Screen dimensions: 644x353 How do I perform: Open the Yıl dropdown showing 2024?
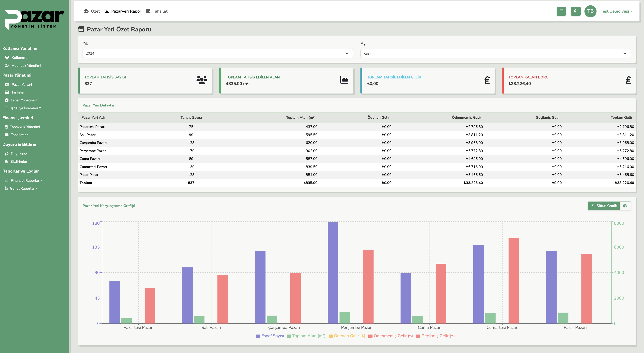coord(217,53)
